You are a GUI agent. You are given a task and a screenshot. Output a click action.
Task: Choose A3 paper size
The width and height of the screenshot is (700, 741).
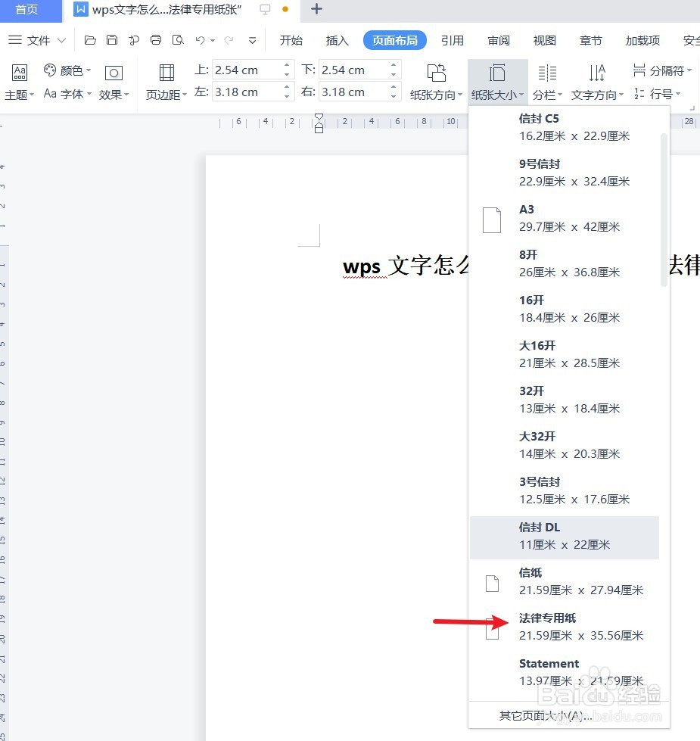click(x=565, y=218)
